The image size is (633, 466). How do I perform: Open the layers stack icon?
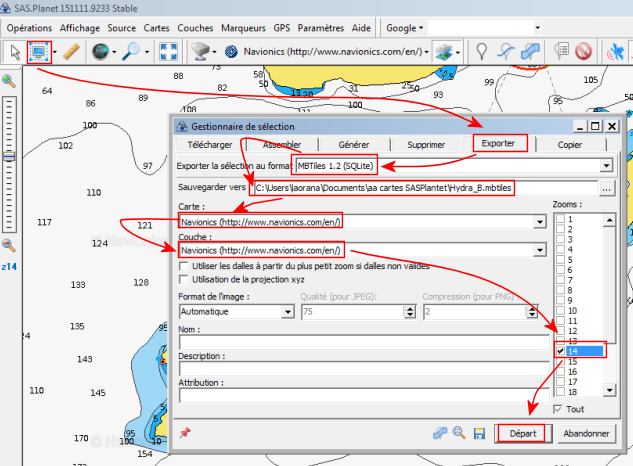tap(443, 52)
